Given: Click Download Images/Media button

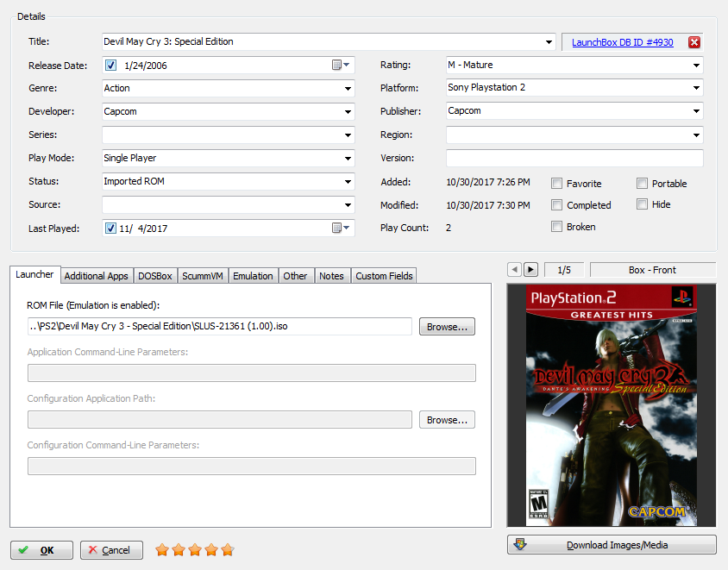Looking at the screenshot, I should [x=612, y=545].
